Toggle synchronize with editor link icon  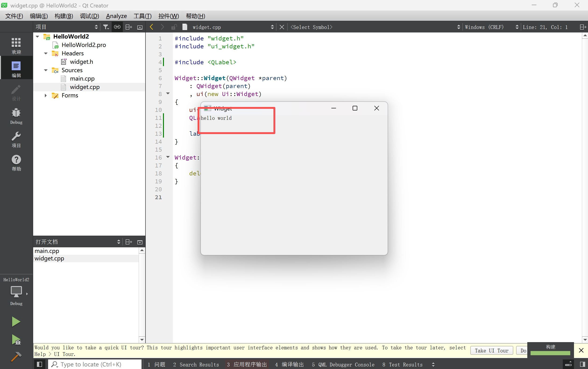pyautogui.click(x=117, y=27)
